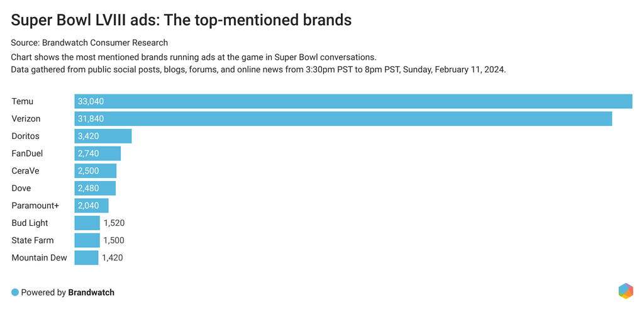This screenshot has height=312, width=644.
Task: Click the Temu brand label
Action: click(x=23, y=101)
